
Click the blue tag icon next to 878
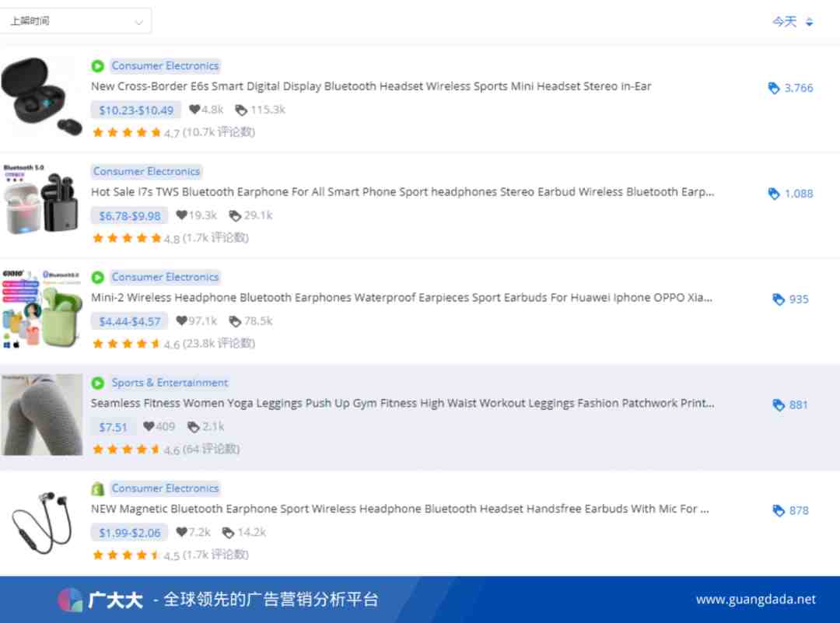coord(779,510)
